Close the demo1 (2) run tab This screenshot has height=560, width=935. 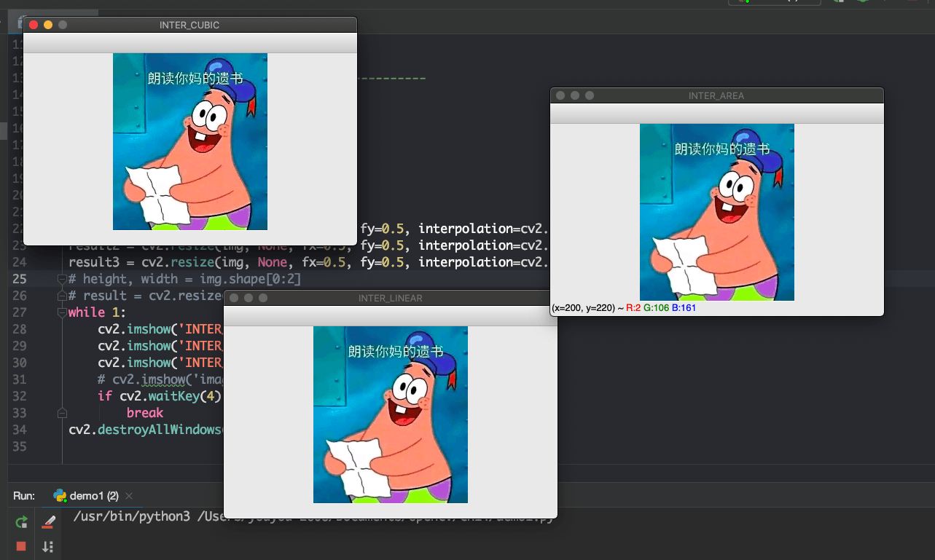(x=129, y=496)
